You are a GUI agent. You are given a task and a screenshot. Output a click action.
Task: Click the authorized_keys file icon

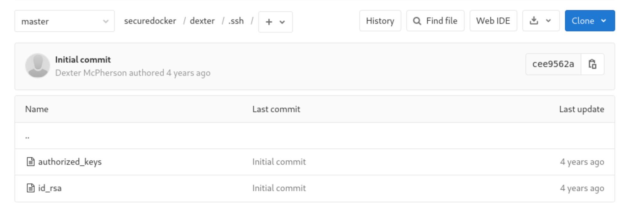30,162
